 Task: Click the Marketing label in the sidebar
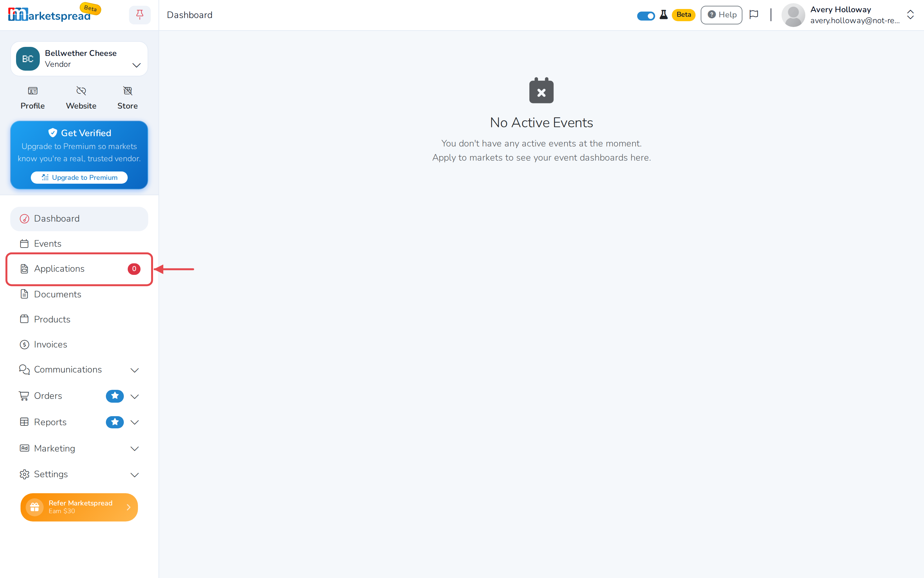[x=55, y=448]
